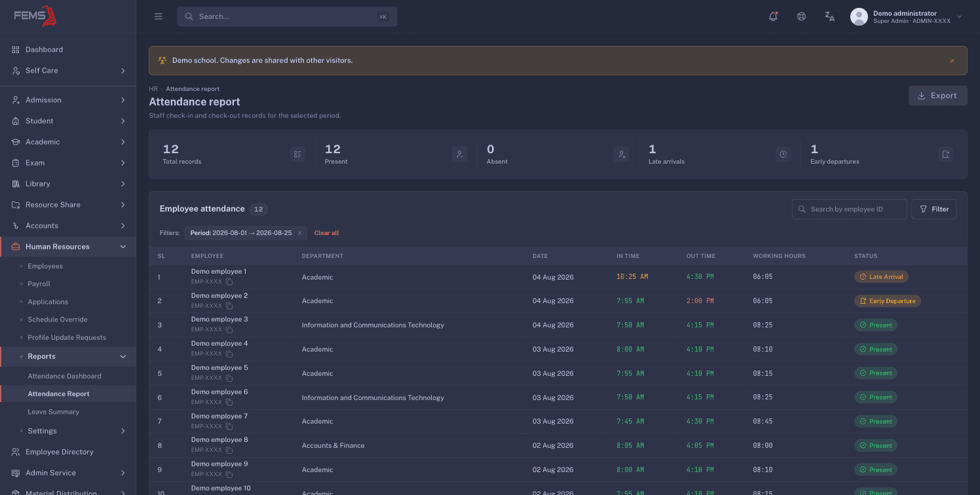Open the language translation icon
The width and height of the screenshot is (980, 495).
[829, 16]
